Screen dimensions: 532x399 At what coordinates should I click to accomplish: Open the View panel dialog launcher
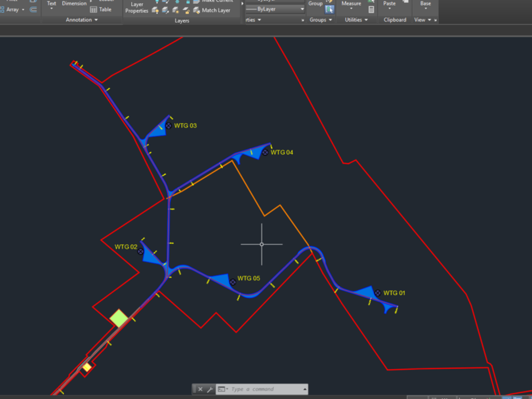coord(435,20)
